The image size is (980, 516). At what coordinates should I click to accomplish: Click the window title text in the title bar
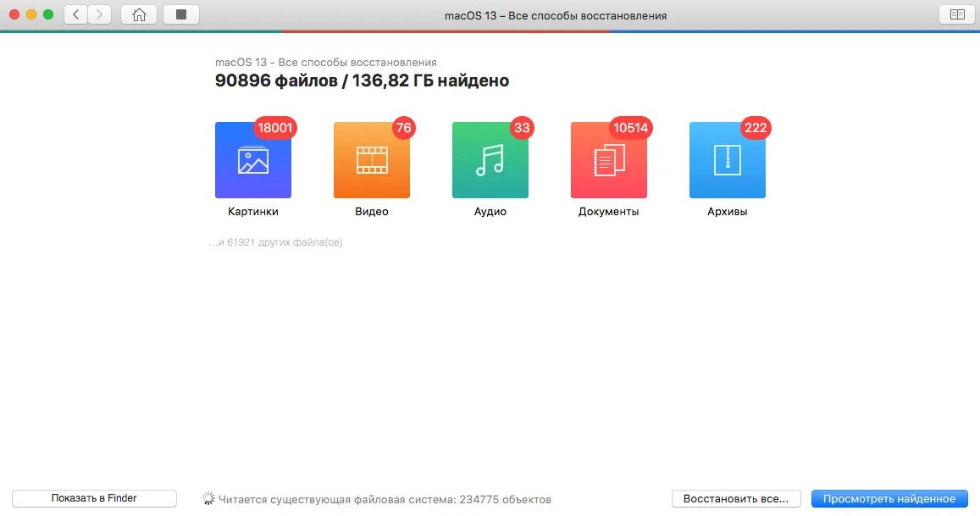(556, 15)
